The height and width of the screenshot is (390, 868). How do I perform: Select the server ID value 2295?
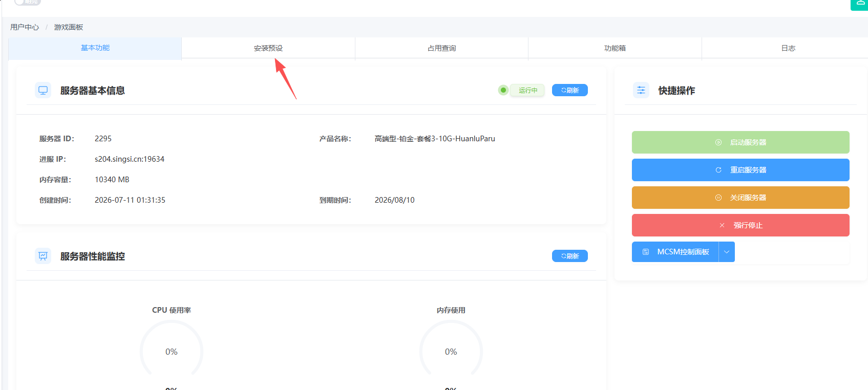tap(103, 139)
